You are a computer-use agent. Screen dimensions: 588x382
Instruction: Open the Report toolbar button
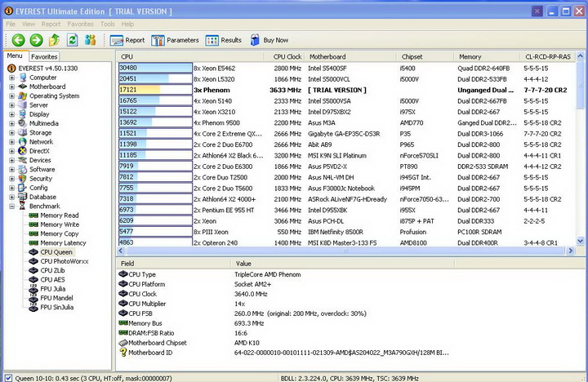tap(127, 40)
